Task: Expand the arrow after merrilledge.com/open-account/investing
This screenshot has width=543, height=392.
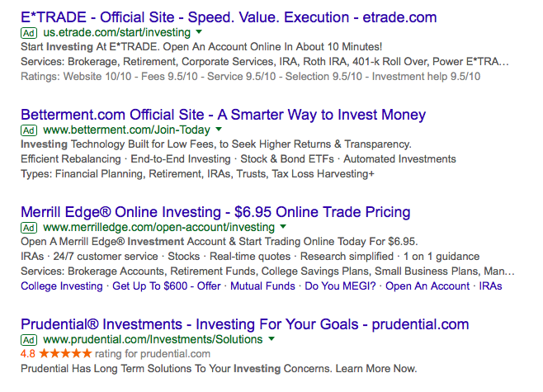Action: [283, 226]
